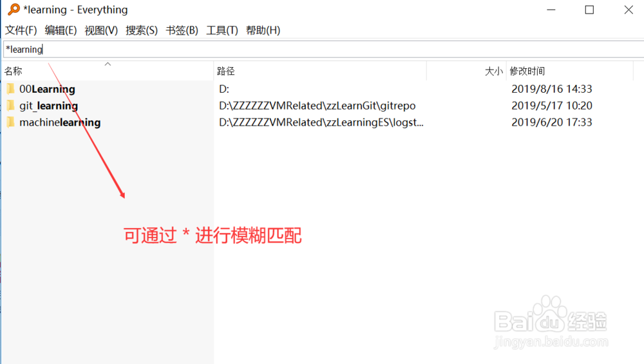Click the folder icon of 00Learning
644x364 pixels.
11,89
